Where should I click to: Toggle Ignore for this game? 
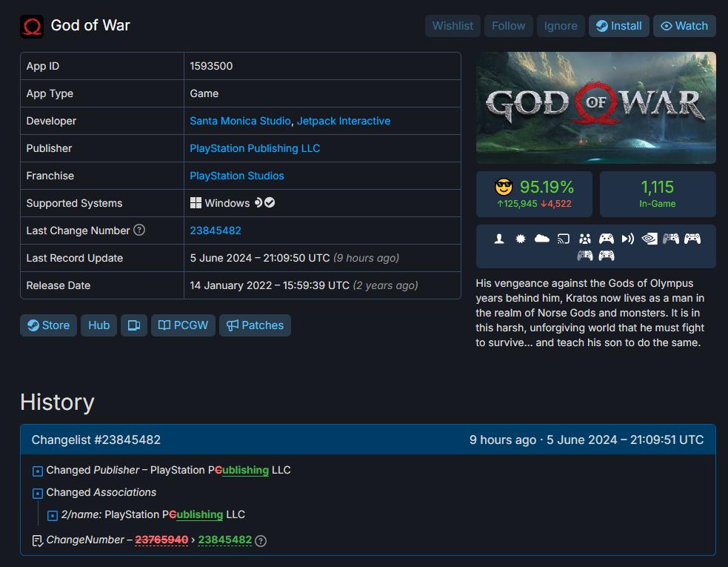tap(561, 26)
